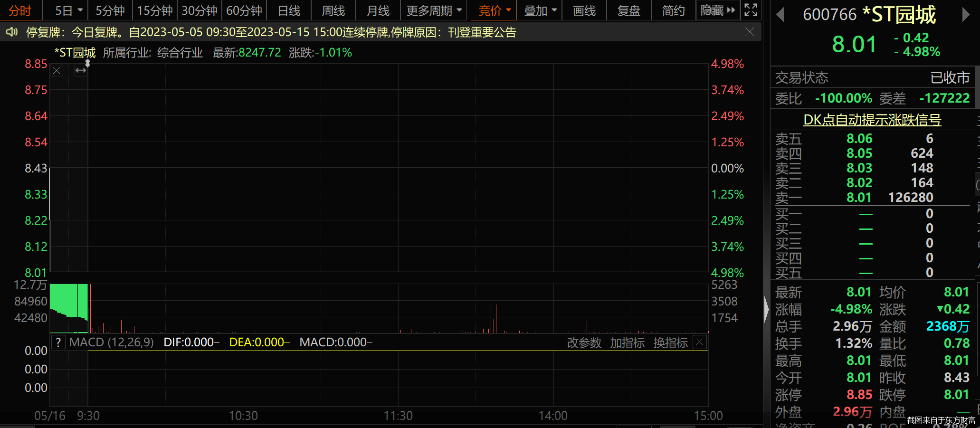Switch to the 日线 daily chart tab
Viewport: 980px width, 428px height.
[x=289, y=10]
